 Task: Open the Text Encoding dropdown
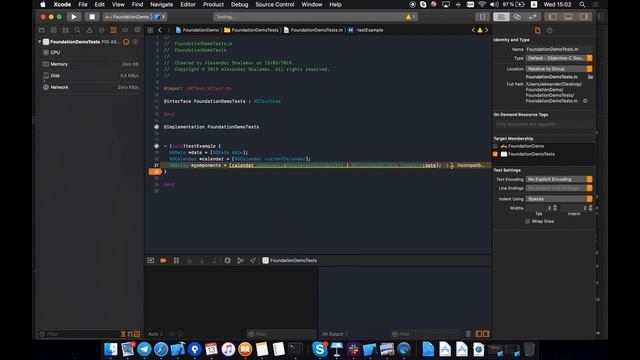tap(559, 179)
